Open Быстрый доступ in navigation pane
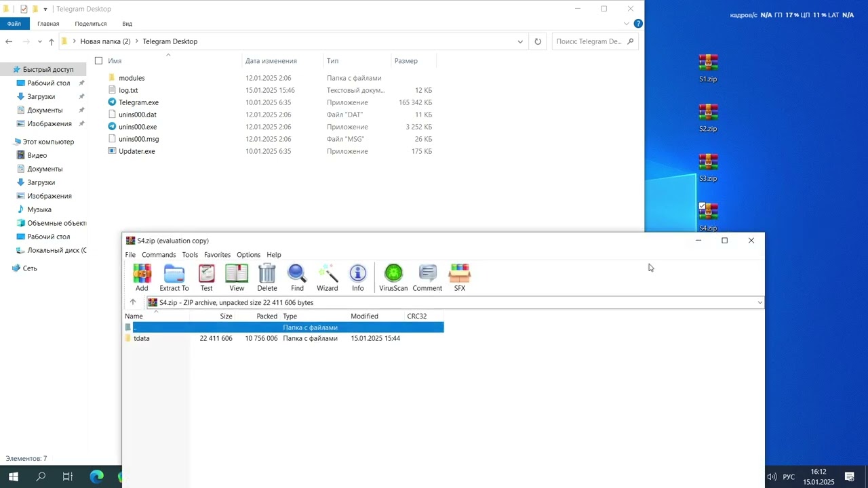This screenshot has height=488, width=868. (x=48, y=69)
